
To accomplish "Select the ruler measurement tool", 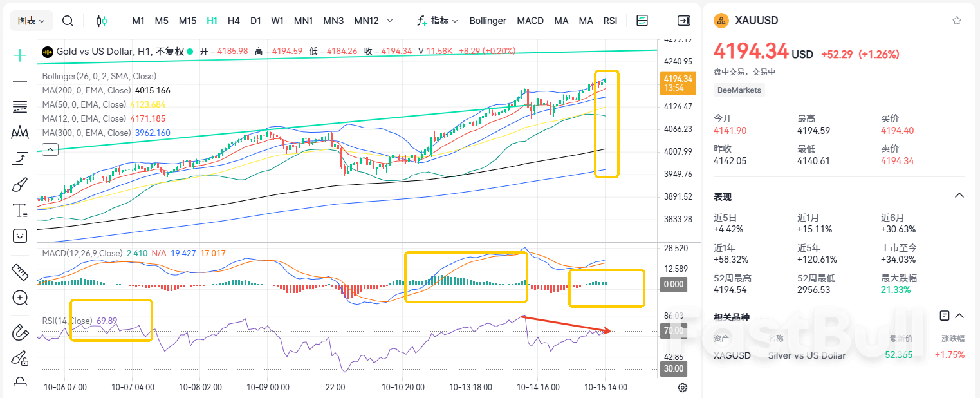I will pos(20,272).
